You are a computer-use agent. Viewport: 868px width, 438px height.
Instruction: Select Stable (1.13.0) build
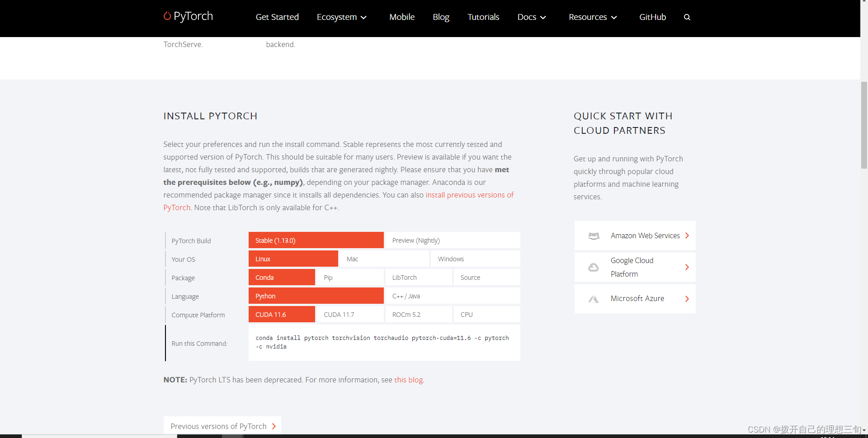(316, 240)
